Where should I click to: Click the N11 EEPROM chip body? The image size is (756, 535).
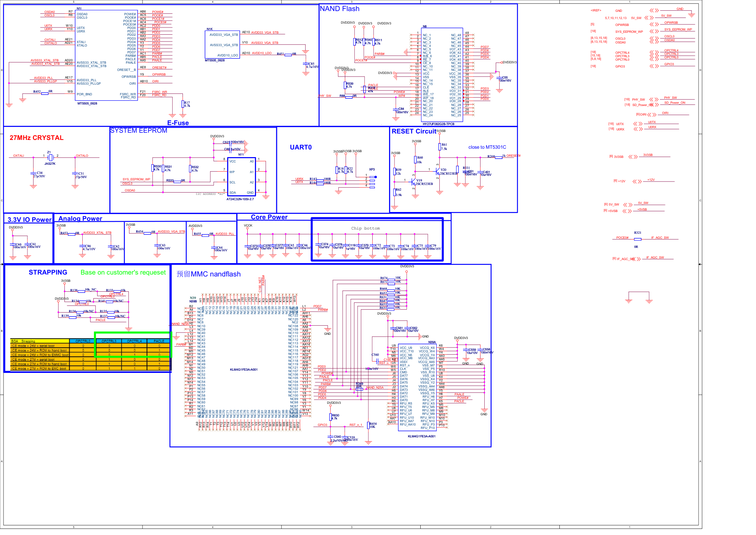pos(241,177)
